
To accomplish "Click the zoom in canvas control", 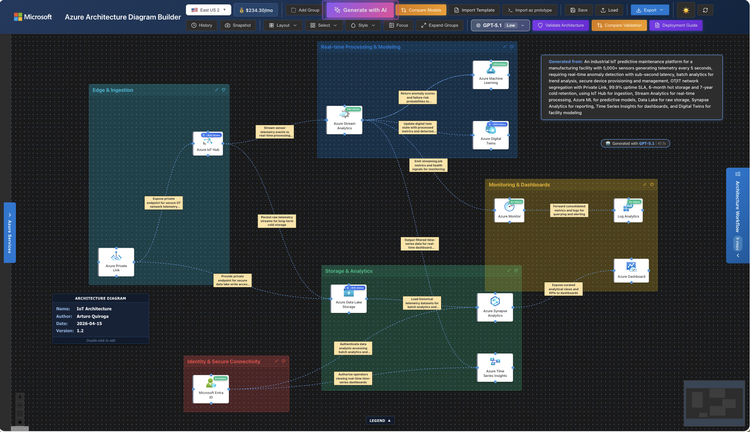I will click(20, 397).
